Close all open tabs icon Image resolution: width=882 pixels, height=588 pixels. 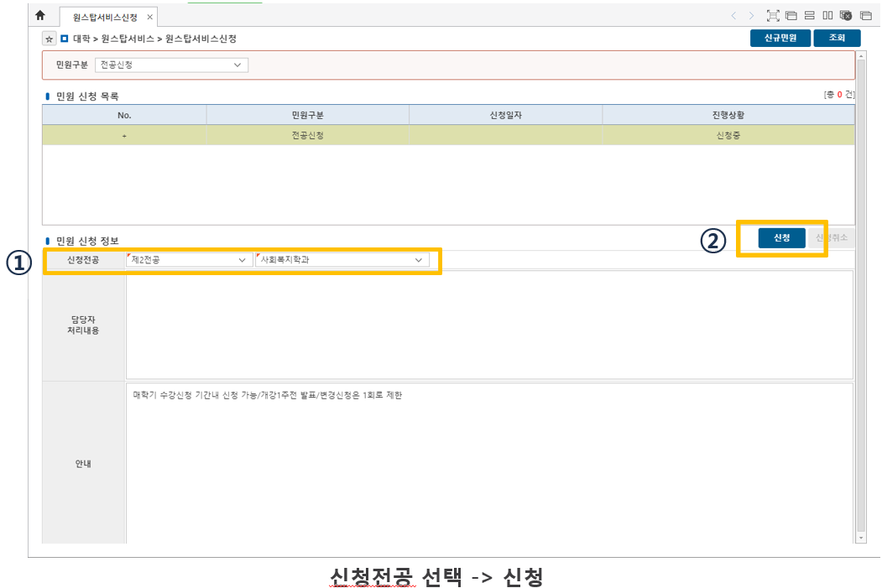[845, 16]
